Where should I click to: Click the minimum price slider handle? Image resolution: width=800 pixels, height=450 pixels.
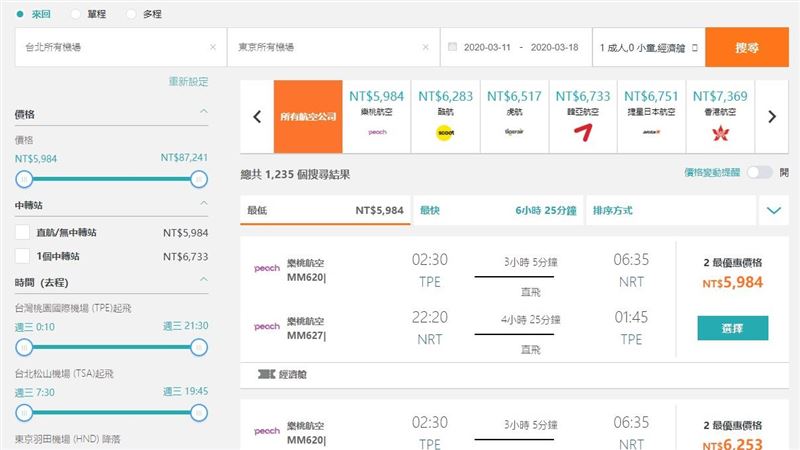pyautogui.click(x=24, y=179)
